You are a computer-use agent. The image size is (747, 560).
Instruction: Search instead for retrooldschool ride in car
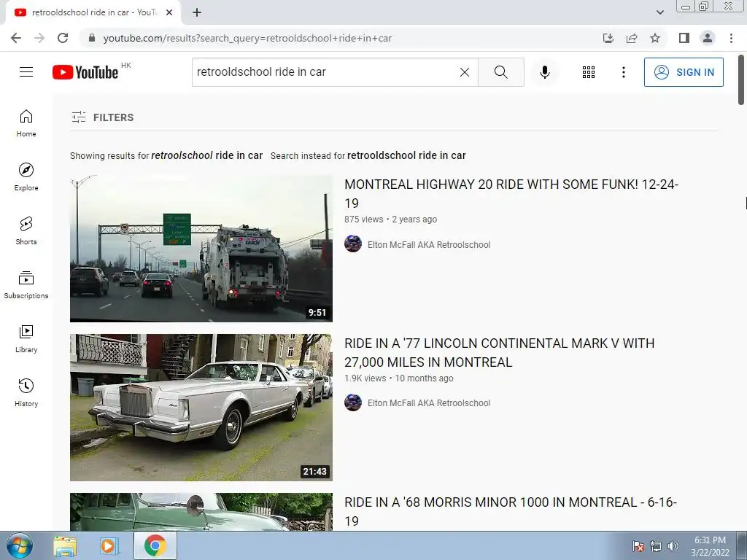406,155
